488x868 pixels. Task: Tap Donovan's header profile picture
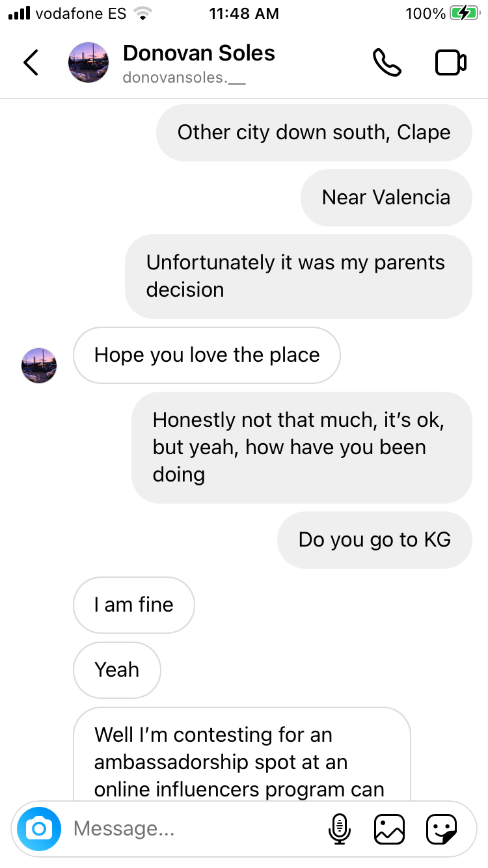[88, 62]
